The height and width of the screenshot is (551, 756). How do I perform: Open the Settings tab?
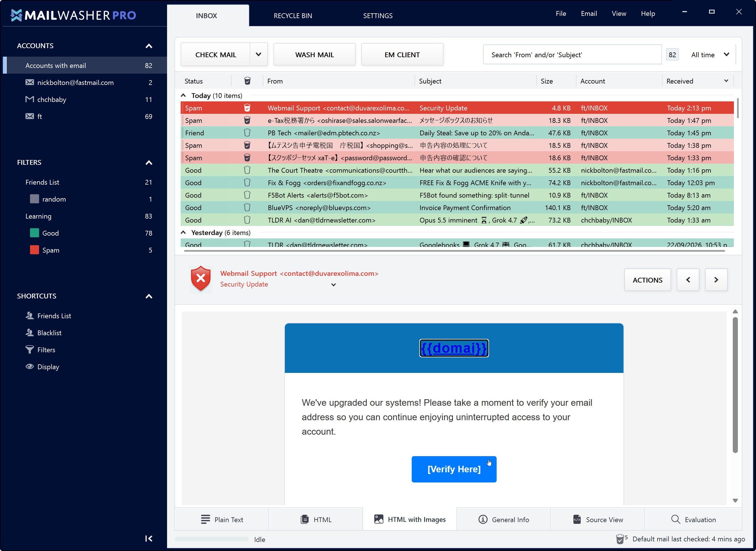[377, 16]
